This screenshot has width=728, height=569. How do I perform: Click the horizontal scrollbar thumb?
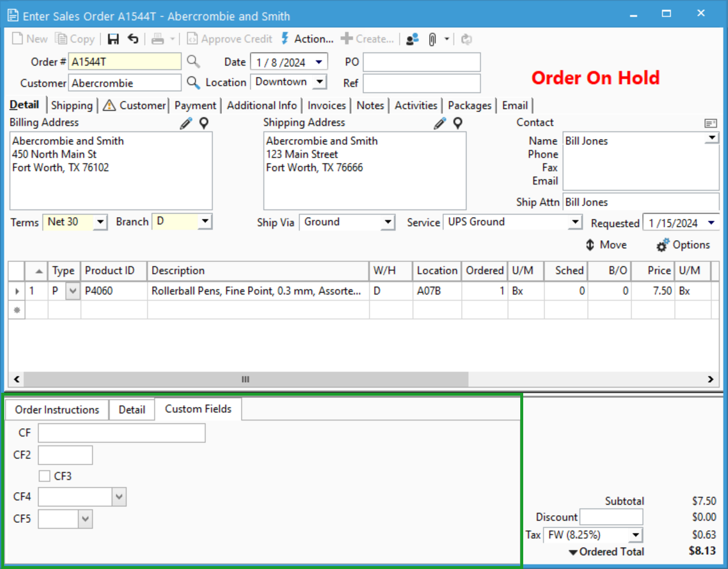[246, 379]
